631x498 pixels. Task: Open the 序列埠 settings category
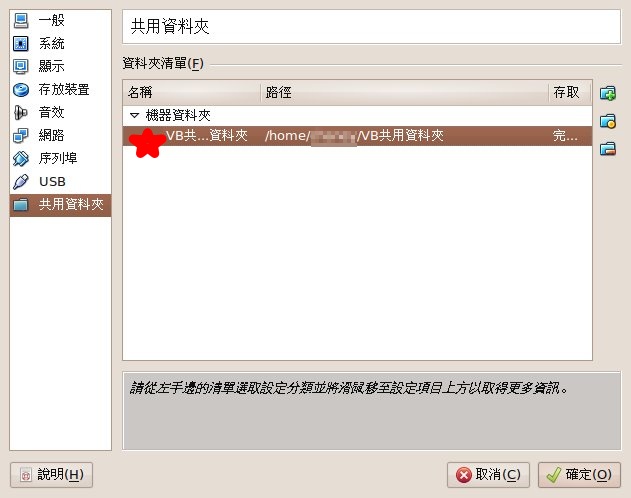click(x=60, y=158)
